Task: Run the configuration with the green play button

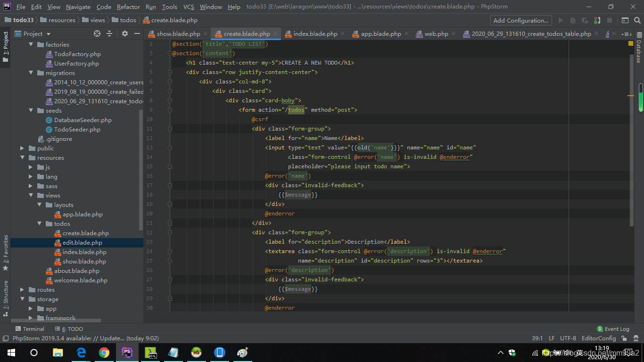Action: tap(561, 20)
